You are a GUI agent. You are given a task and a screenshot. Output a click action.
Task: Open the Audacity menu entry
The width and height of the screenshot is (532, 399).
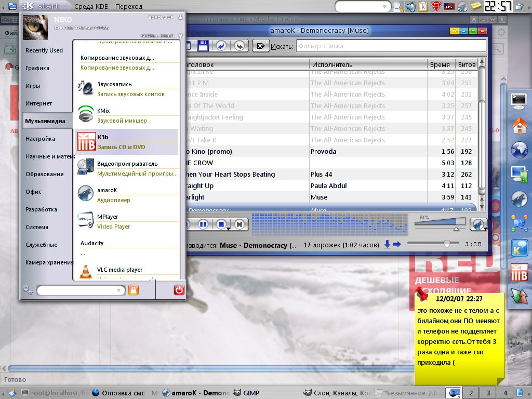click(127, 248)
